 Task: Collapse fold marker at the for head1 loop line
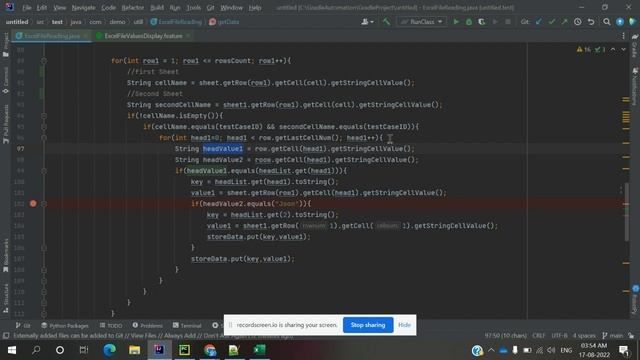click(44, 138)
